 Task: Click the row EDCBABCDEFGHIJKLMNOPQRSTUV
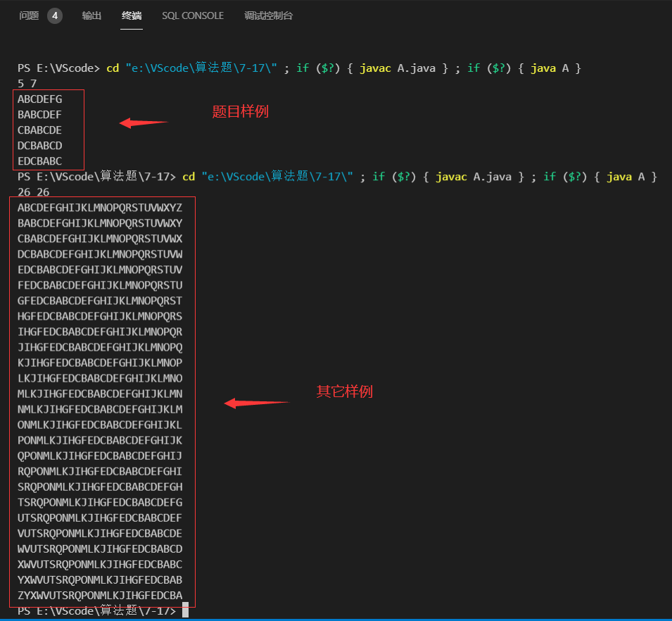(x=100, y=270)
